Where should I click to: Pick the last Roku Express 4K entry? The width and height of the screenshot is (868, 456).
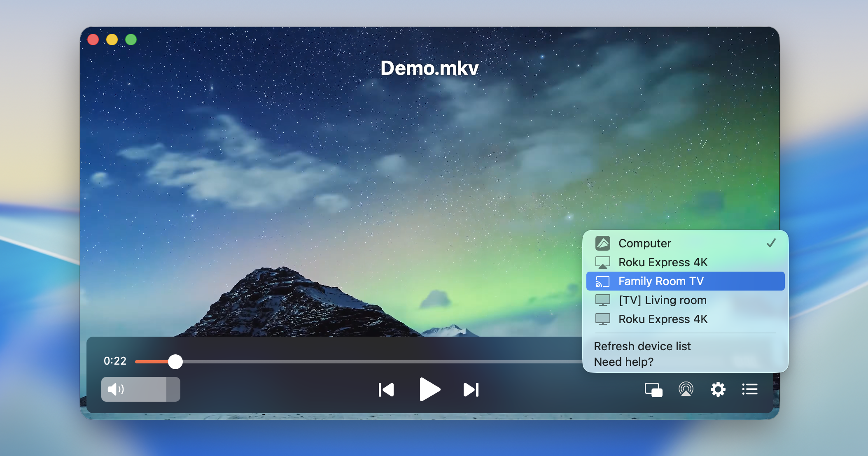pyautogui.click(x=663, y=319)
